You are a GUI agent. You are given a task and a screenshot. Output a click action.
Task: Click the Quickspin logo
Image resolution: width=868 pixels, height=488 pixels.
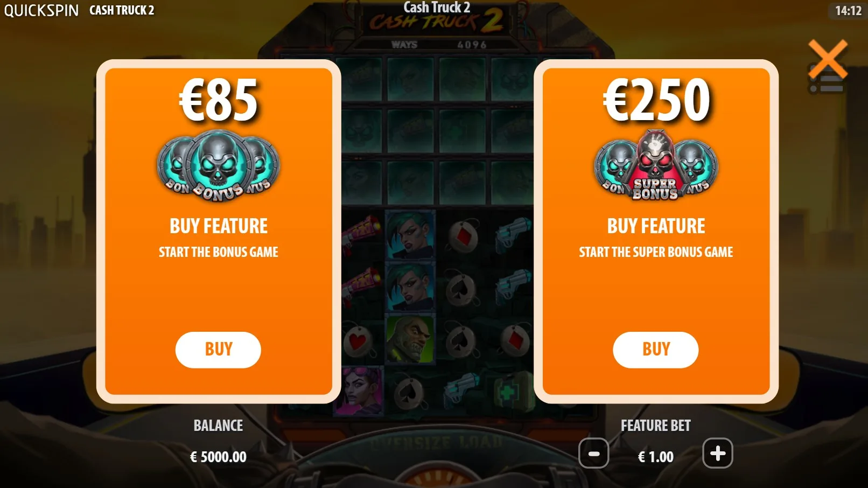pos(41,10)
